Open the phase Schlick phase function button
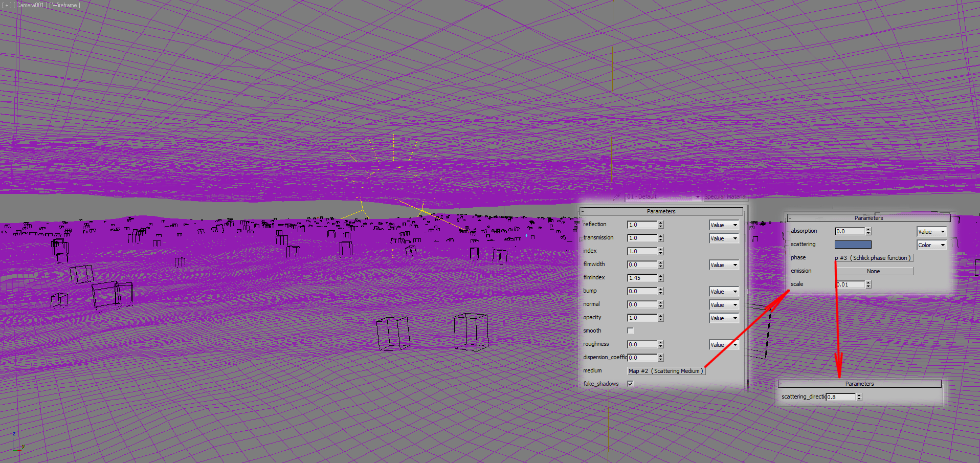Screen dimensions: 980x463 [874, 258]
